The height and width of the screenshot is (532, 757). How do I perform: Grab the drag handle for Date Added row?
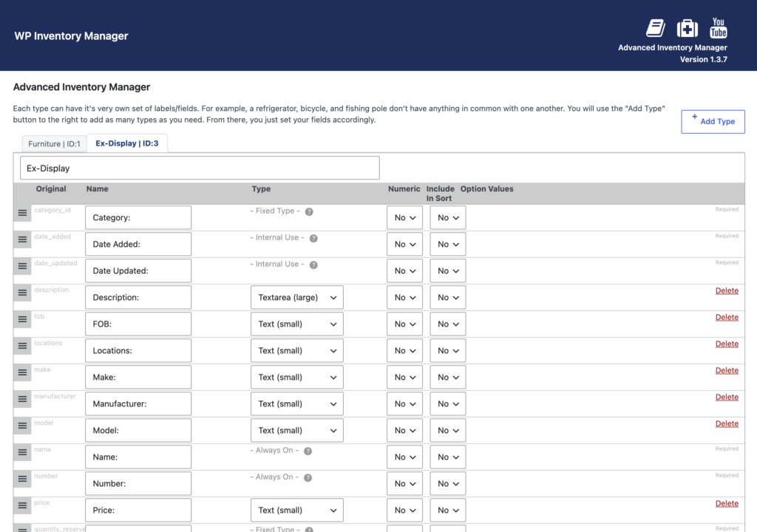pos(22,239)
